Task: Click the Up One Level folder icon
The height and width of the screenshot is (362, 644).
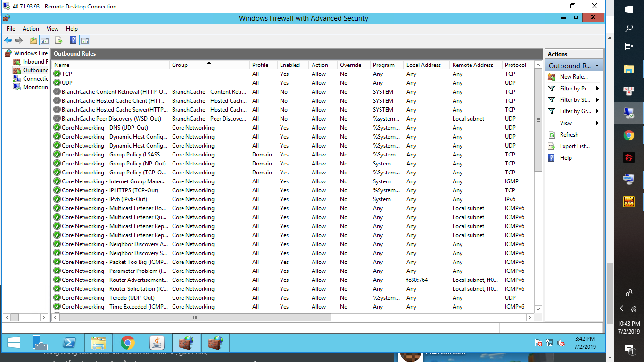Action: [x=33, y=41]
